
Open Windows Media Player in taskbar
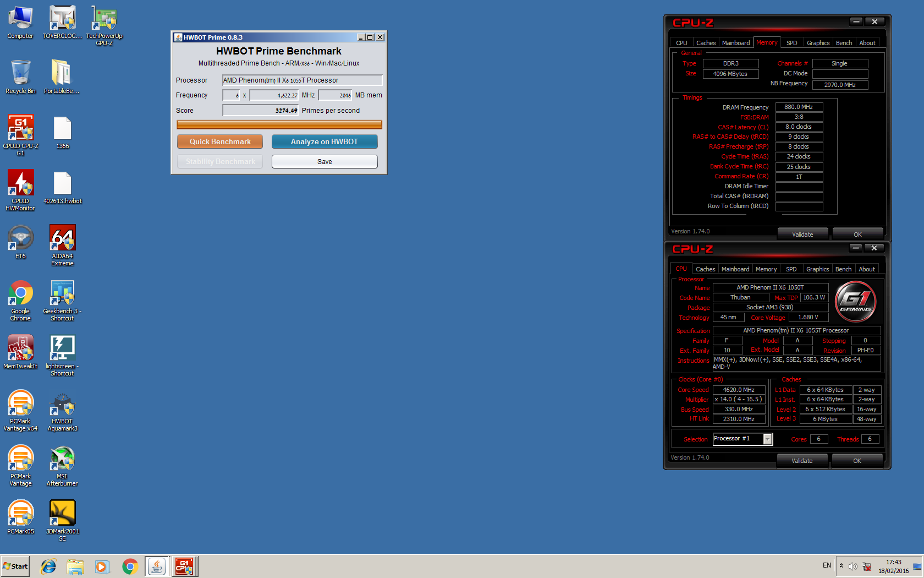(x=102, y=566)
